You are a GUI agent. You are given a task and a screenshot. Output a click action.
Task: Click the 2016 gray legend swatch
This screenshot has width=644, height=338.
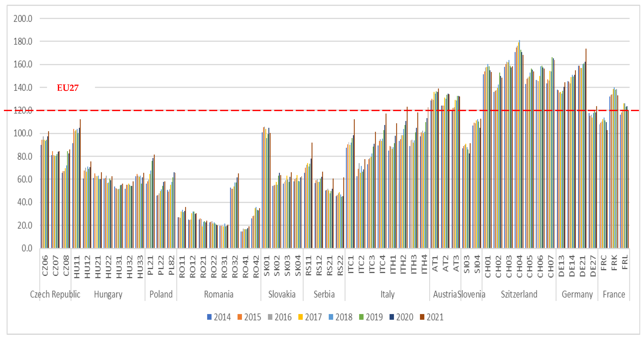270,317
